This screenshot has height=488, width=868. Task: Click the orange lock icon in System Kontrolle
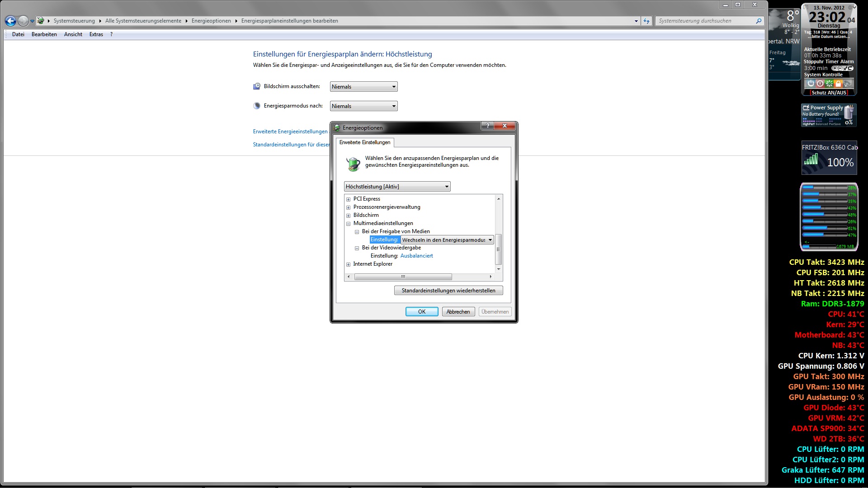[838, 84]
